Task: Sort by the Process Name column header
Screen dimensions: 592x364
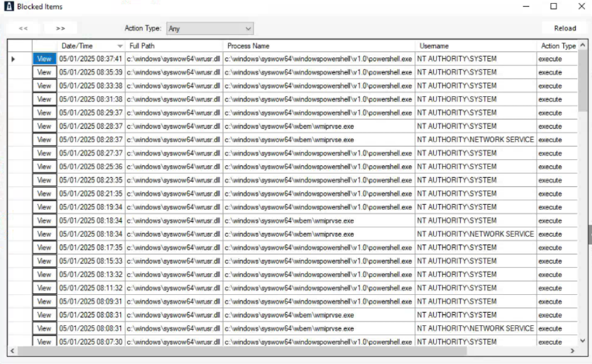Action: 319,46
